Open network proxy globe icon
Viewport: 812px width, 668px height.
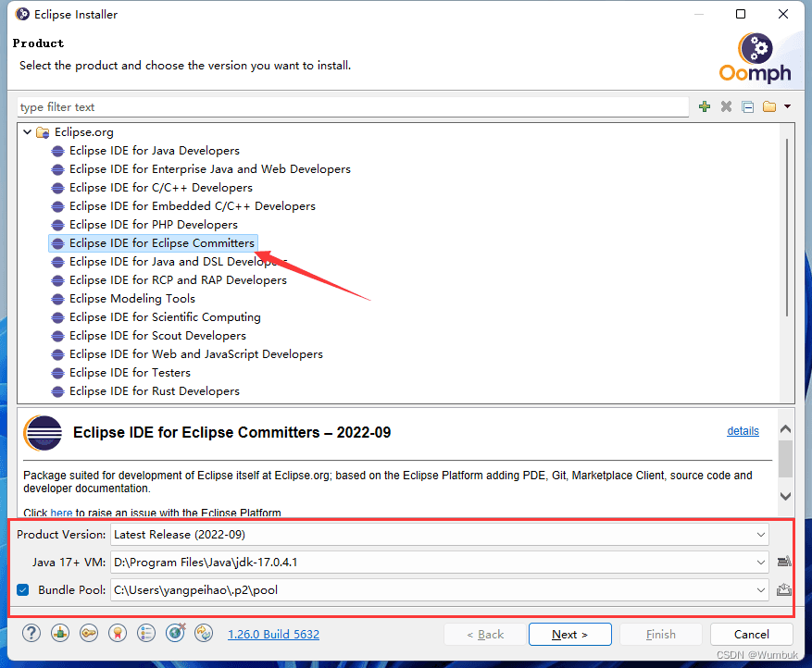176,632
